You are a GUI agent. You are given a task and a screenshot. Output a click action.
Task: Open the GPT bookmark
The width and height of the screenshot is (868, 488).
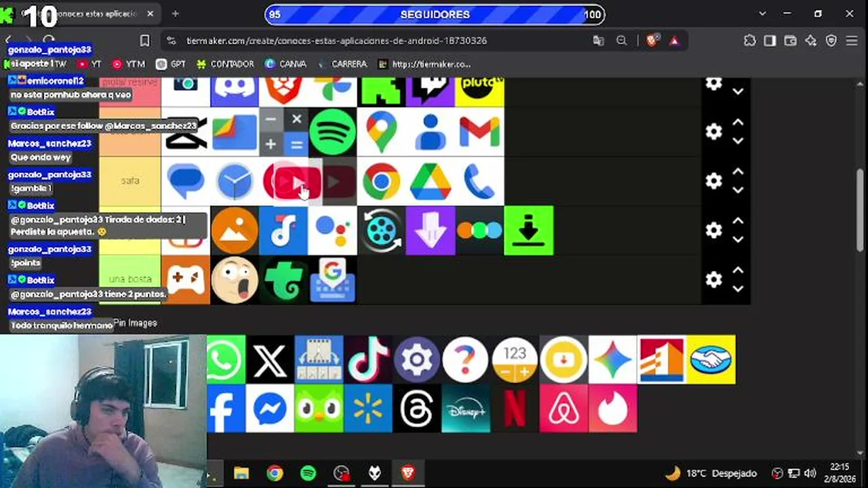pyautogui.click(x=171, y=64)
